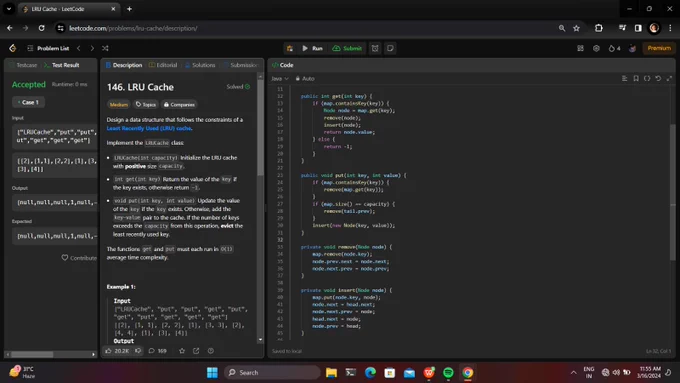The height and width of the screenshot is (383, 680).
Task: Toggle Chrome side panel icon
Action: tap(638, 28)
